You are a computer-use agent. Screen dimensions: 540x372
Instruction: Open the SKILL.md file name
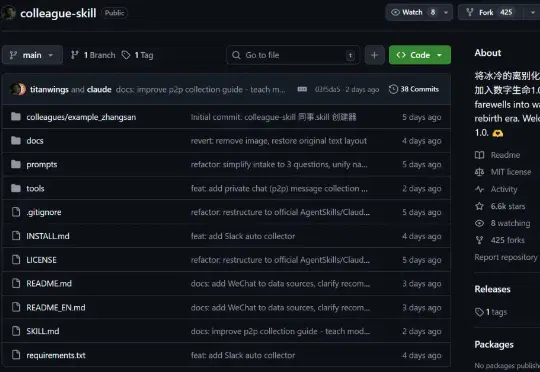43,331
